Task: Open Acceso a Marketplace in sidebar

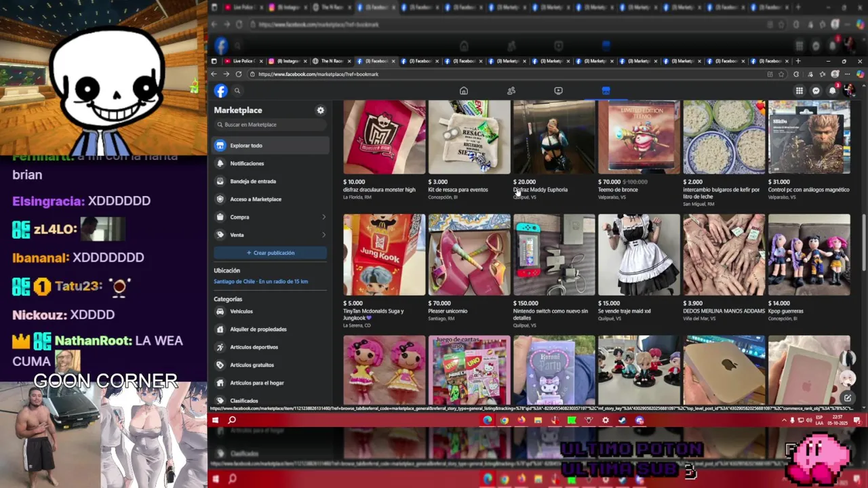Action: [x=270, y=199]
